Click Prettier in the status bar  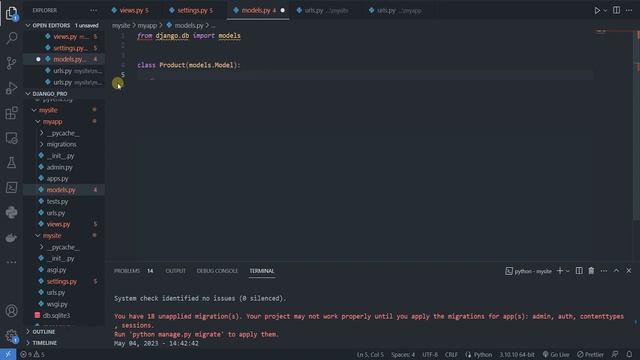click(x=590, y=354)
